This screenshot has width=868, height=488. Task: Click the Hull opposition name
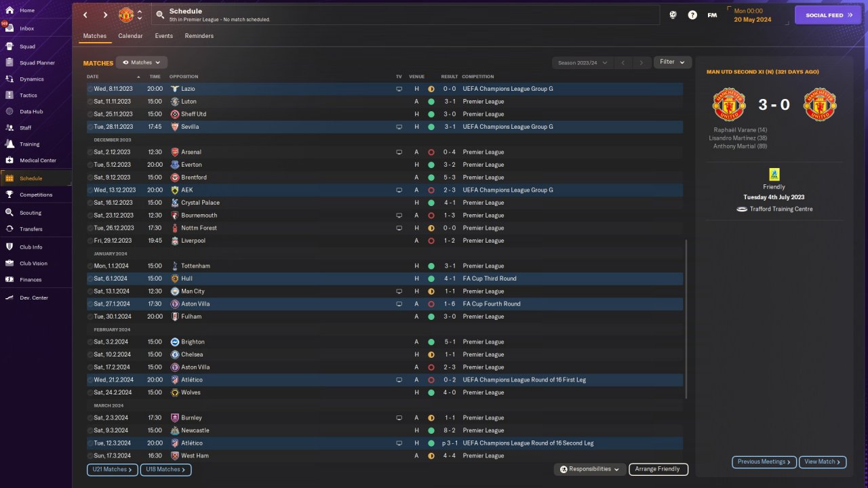pyautogui.click(x=186, y=279)
